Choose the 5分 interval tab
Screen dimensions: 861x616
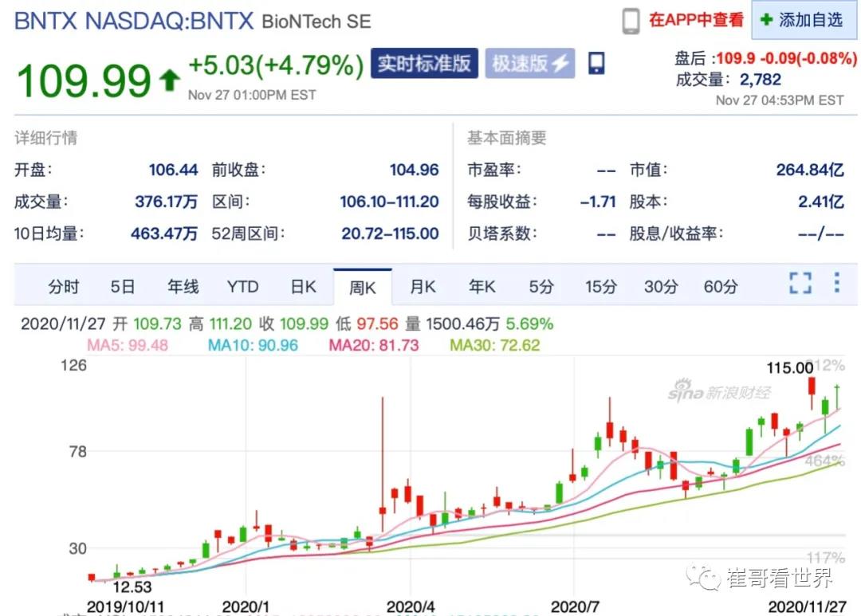click(541, 287)
